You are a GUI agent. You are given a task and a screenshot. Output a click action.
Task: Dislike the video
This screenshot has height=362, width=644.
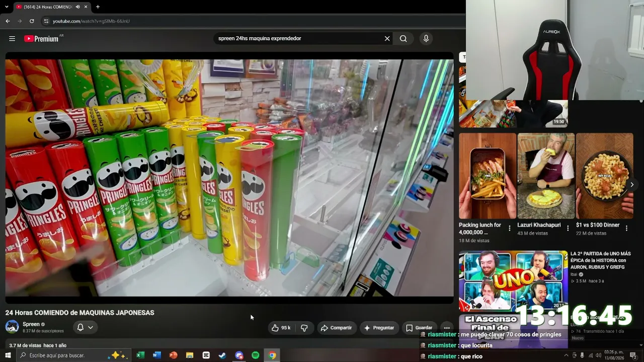(x=304, y=328)
